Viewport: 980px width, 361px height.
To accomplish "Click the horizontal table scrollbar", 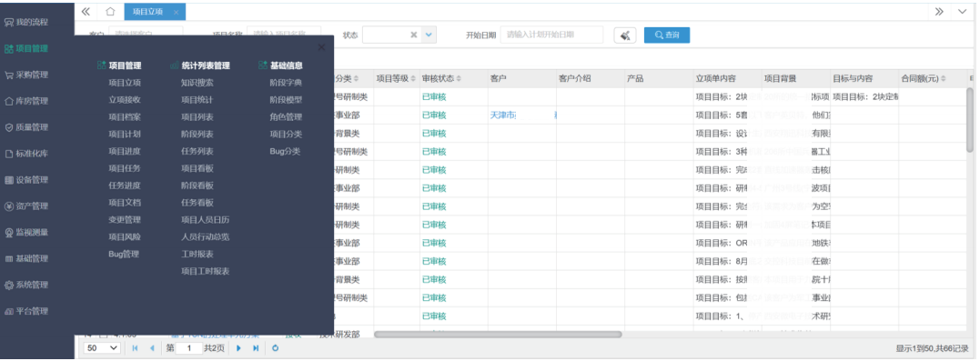I will [x=498, y=334].
